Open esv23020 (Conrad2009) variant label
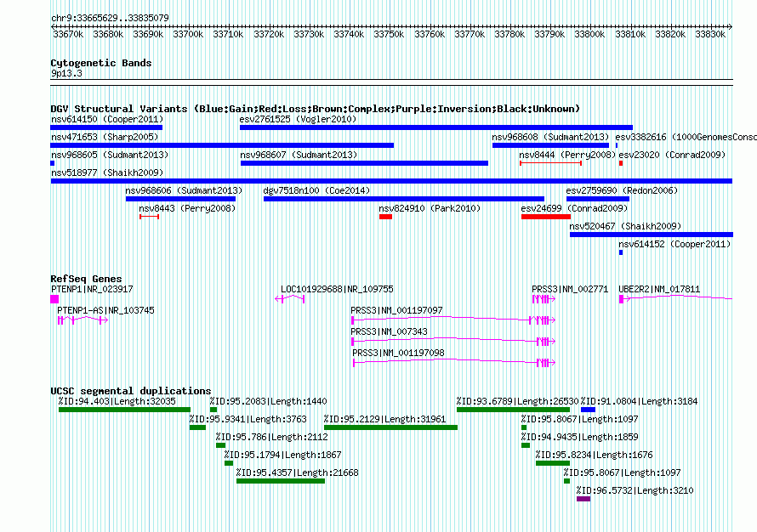Image resolution: width=757 pixels, height=532 pixels. tap(672, 155)
